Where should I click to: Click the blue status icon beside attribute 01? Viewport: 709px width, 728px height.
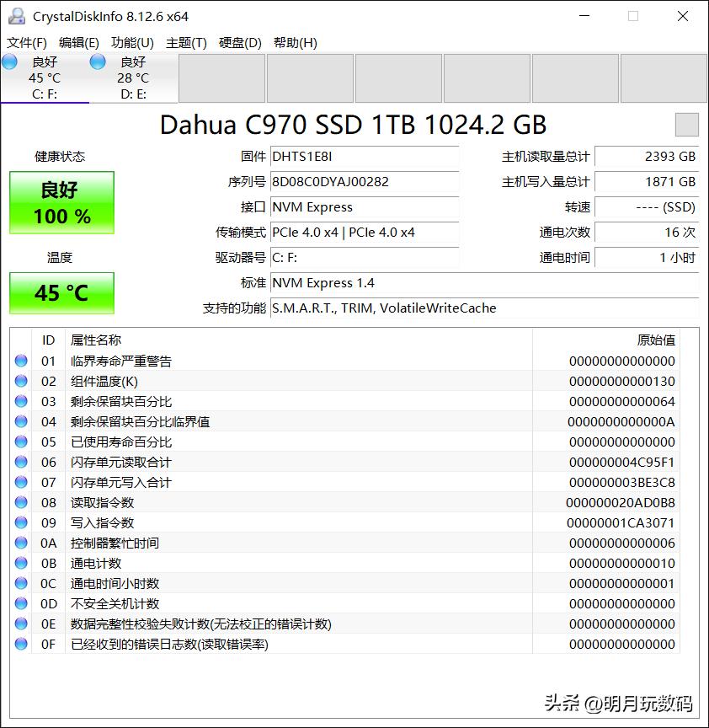click(x=21, y=361)
